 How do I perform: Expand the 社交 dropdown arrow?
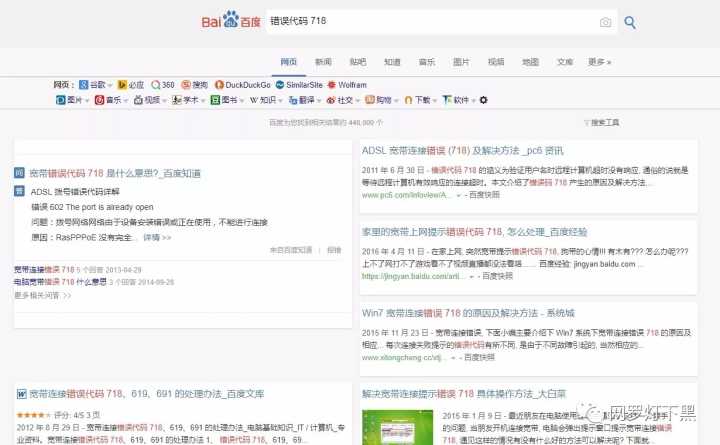[x=357, y=100]
